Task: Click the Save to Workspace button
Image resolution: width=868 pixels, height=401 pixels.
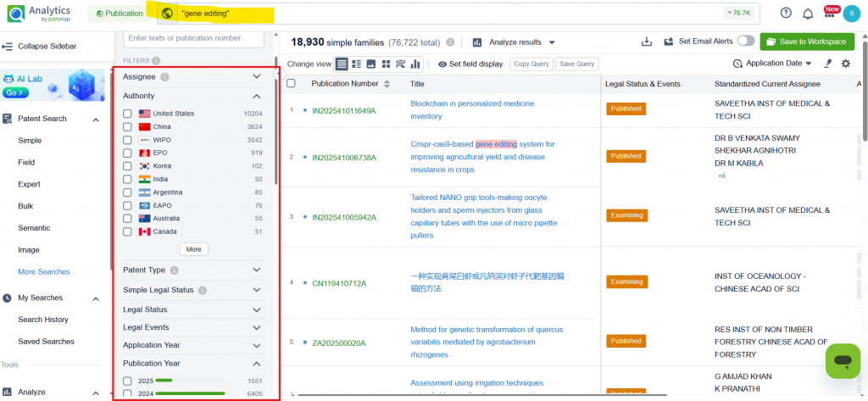Action: tap(807, 42)
